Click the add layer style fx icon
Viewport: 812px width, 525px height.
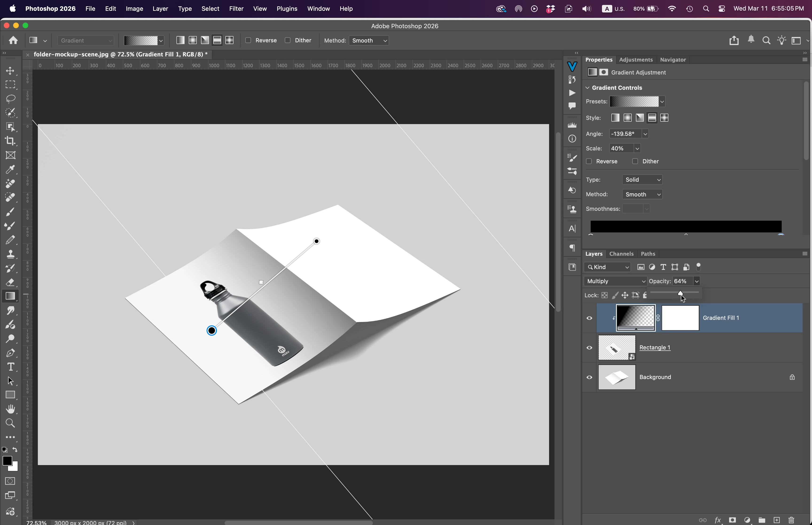[x=718, y=520]
